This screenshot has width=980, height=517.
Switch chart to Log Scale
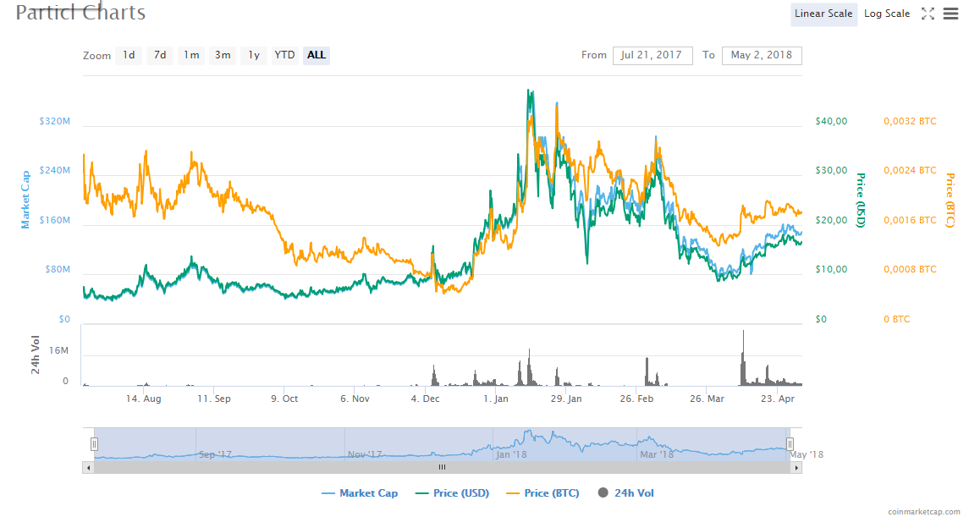click(x=886, y=14)
